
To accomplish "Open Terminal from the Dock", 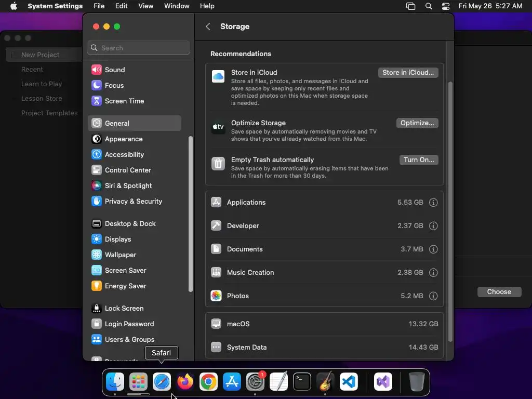I will tap(302, 382).
